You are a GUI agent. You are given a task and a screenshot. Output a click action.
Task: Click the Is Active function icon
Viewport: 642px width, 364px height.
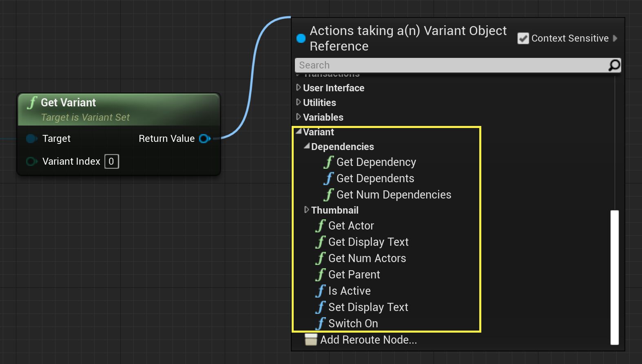[321, 291]
